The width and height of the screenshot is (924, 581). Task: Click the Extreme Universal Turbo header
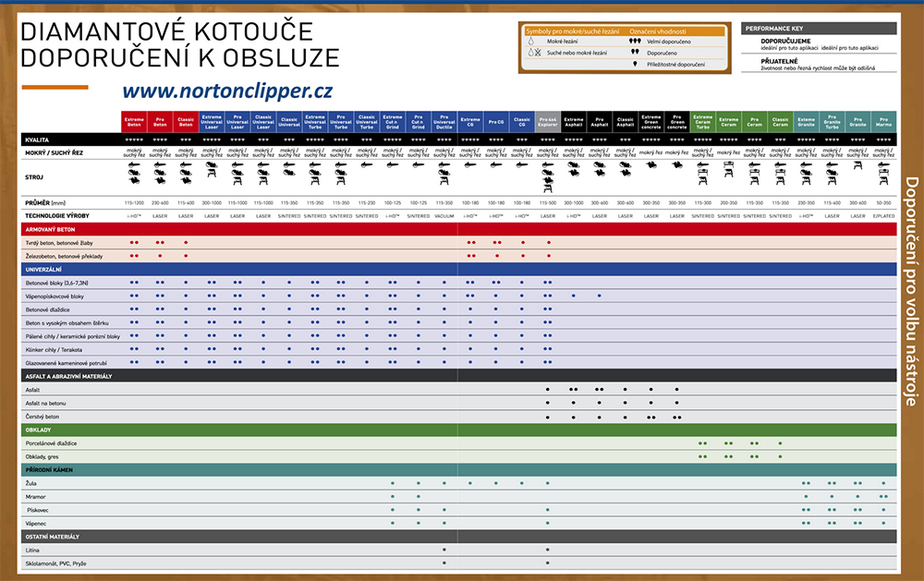click(x=315, y=121)
